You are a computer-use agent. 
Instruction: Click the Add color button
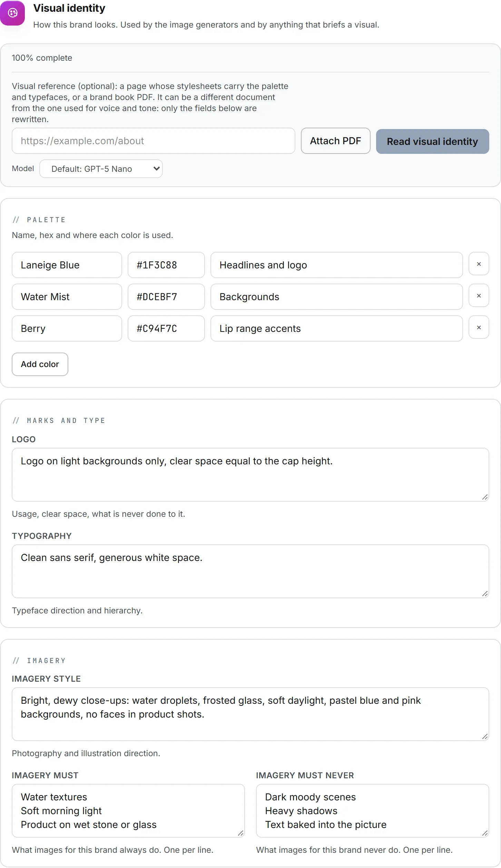(x=40, y=364)
